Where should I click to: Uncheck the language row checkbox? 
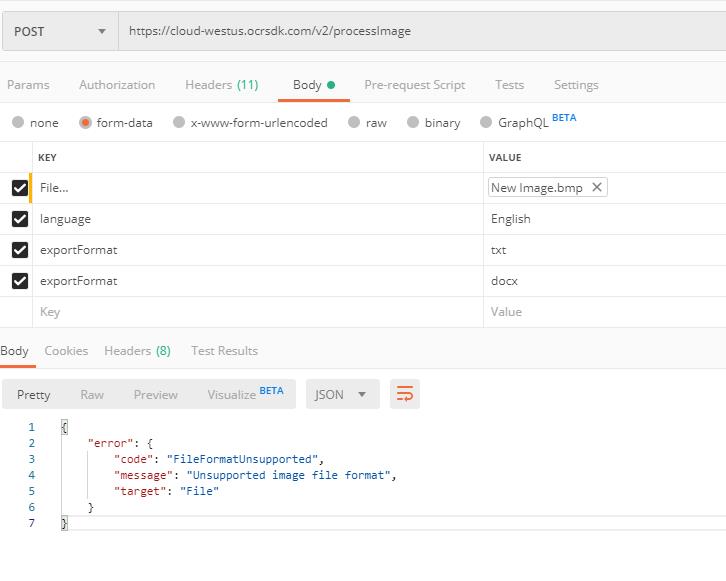tap(20, 219)
